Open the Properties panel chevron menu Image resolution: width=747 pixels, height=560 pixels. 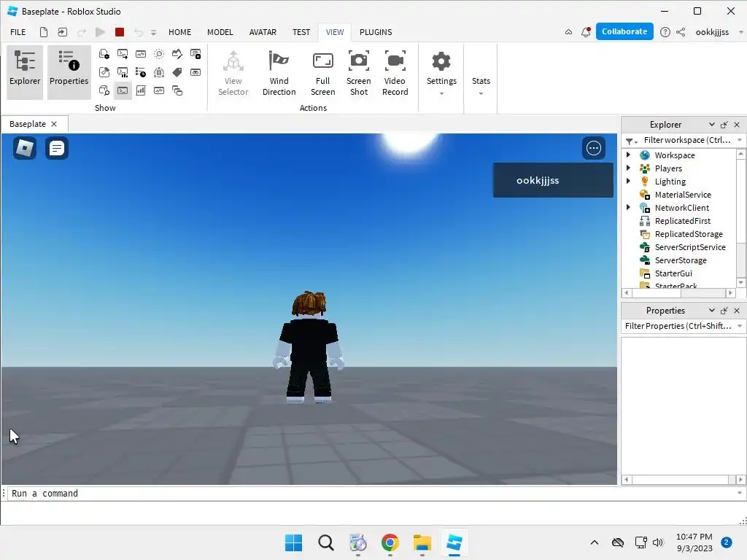(x=712, y=310)
